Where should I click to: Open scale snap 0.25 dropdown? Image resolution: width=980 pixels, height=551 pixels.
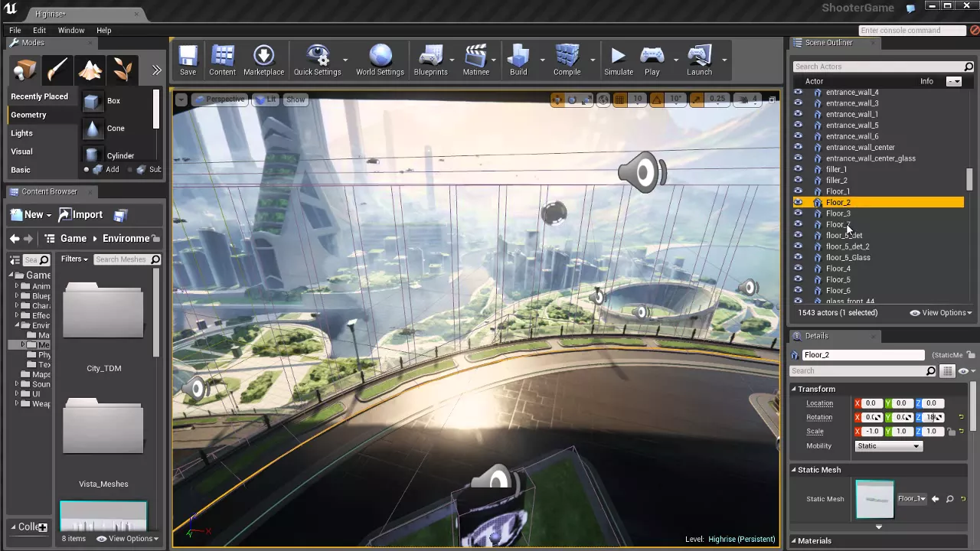pos(717,99)
